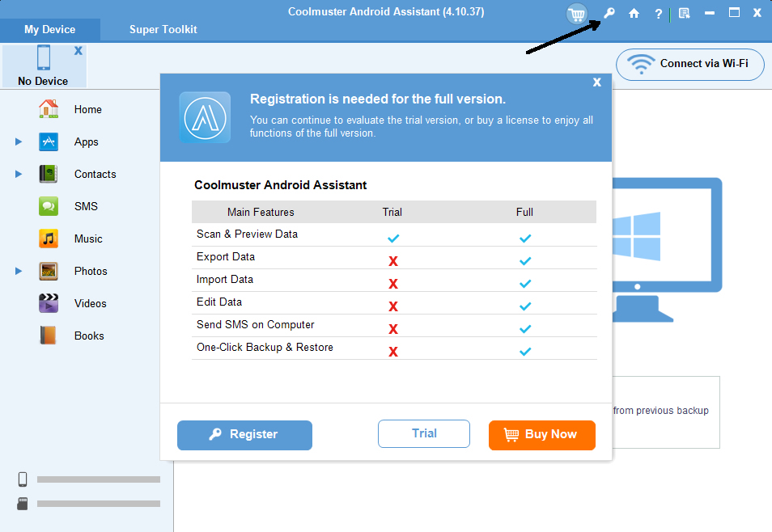Click the Connect via Wi-Fi button
Screen dimensions: 772x532
[x=689, y=64]
